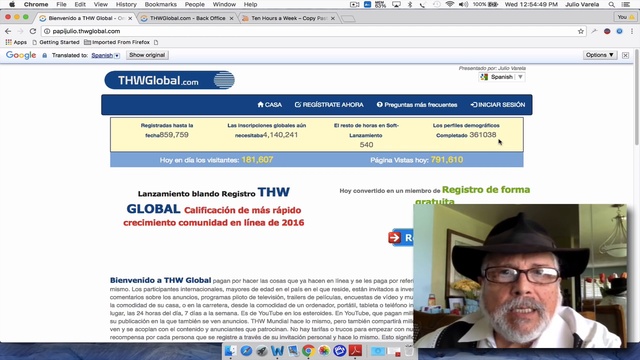The image size is (640, 360).
Task: Close the Back Office tab
Action: point(231,18)
